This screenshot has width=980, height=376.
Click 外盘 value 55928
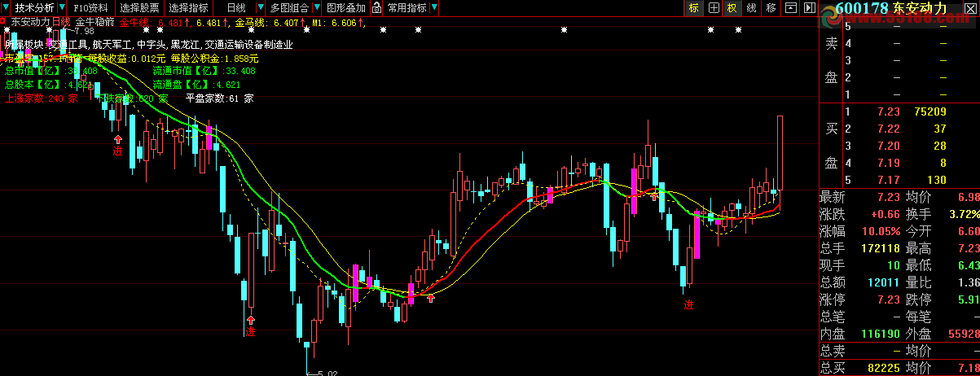point(963,334)
